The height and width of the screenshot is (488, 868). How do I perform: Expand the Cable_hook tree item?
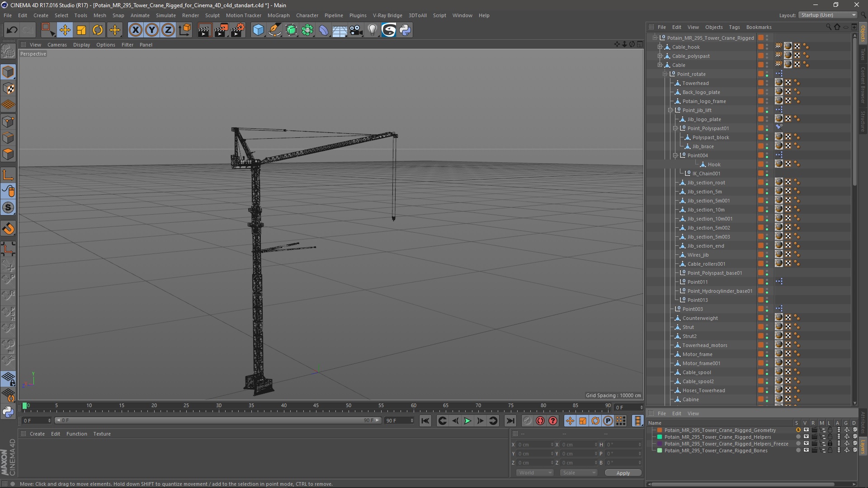click(x=660, y=47)
